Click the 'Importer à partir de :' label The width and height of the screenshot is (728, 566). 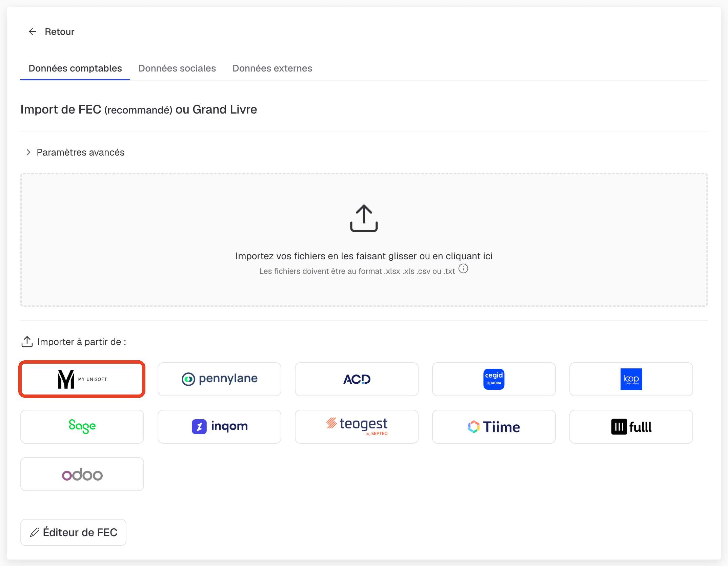82,342
